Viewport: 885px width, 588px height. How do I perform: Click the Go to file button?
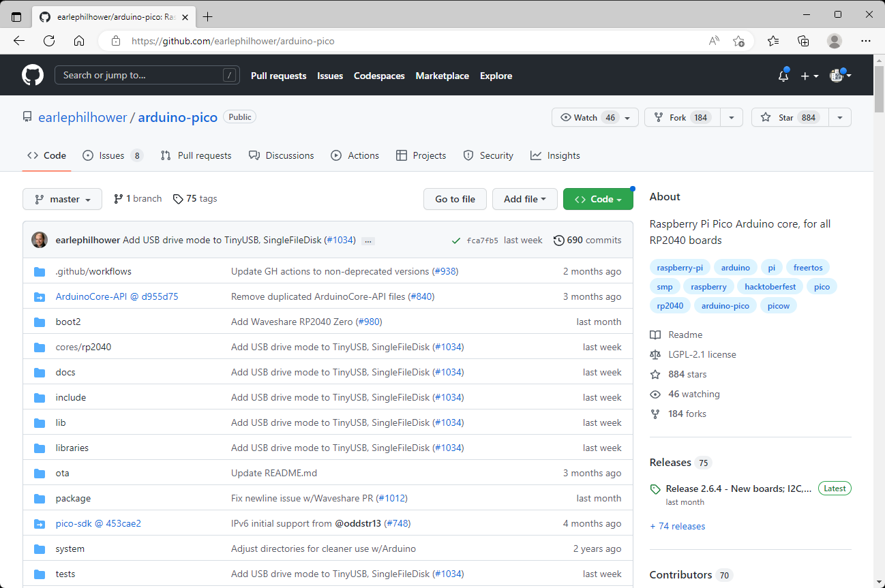coord(455,199)
